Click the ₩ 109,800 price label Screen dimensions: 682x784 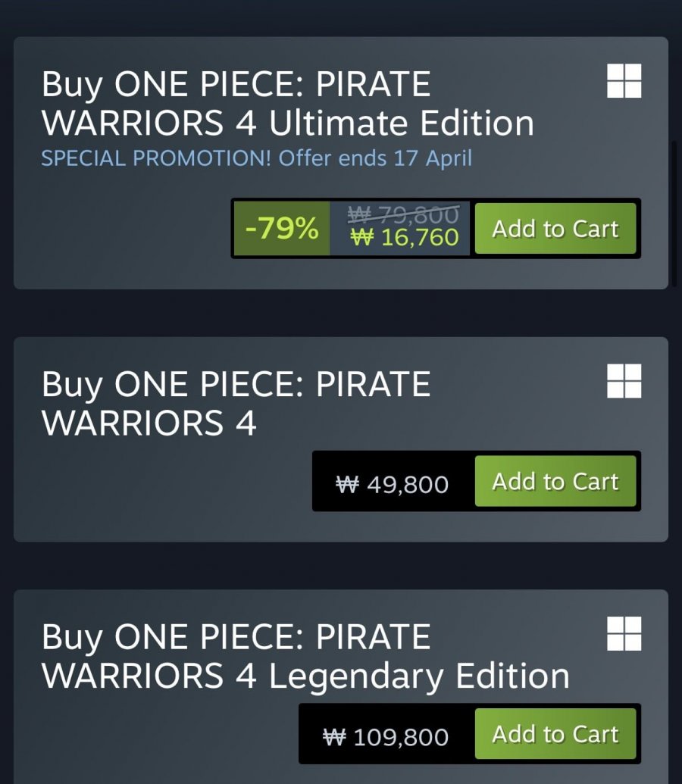(386, 736)
